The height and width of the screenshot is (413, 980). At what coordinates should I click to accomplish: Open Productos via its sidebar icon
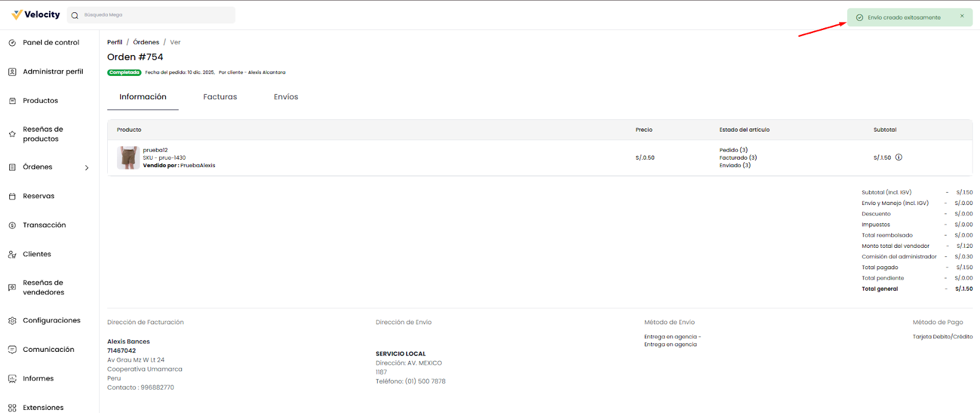[x=12, y=101]
